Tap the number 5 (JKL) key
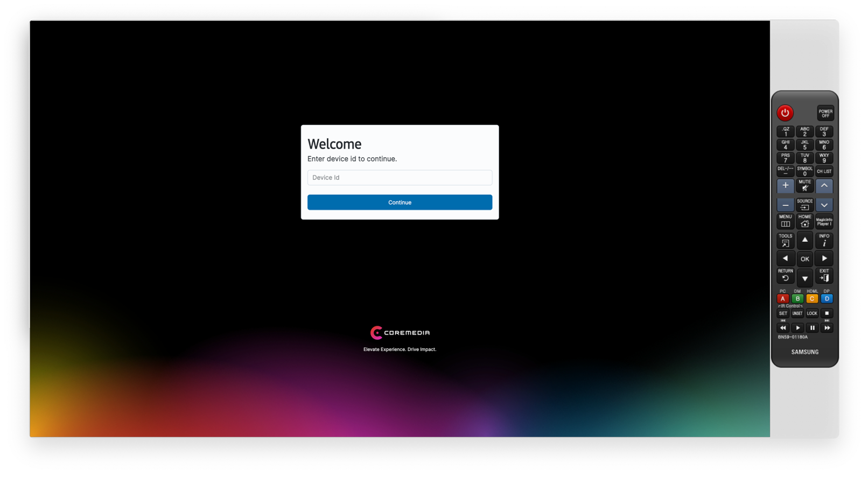The image size is (868, 477). click(804, 145)
